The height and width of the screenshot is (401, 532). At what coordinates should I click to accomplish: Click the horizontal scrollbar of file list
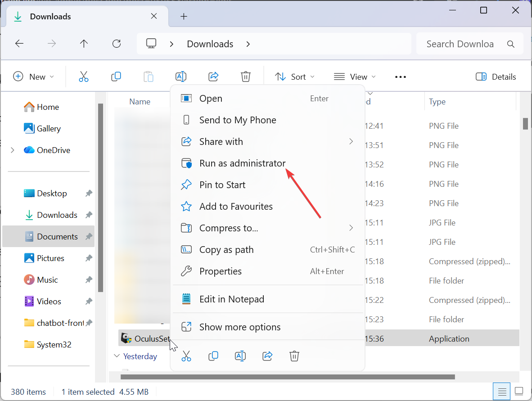(x=288, y=377)
